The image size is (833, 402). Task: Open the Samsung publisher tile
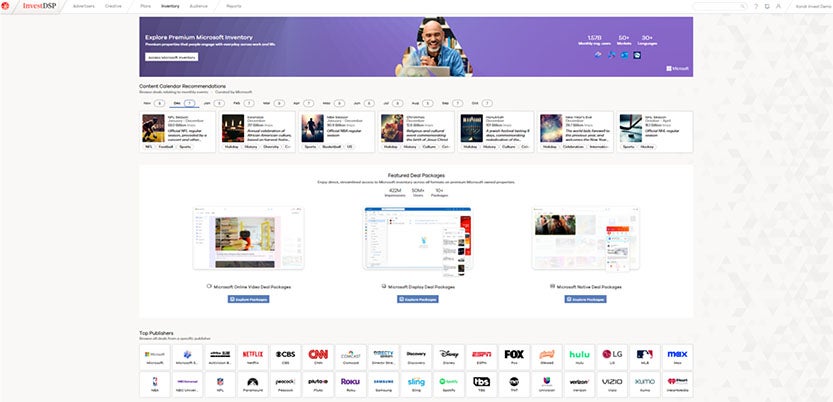click(383, 384)
